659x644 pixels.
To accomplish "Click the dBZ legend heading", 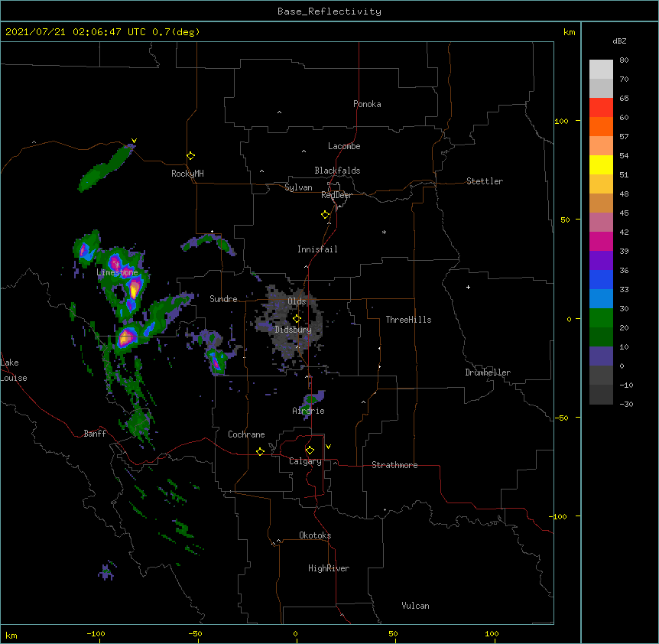I will 619,41.
